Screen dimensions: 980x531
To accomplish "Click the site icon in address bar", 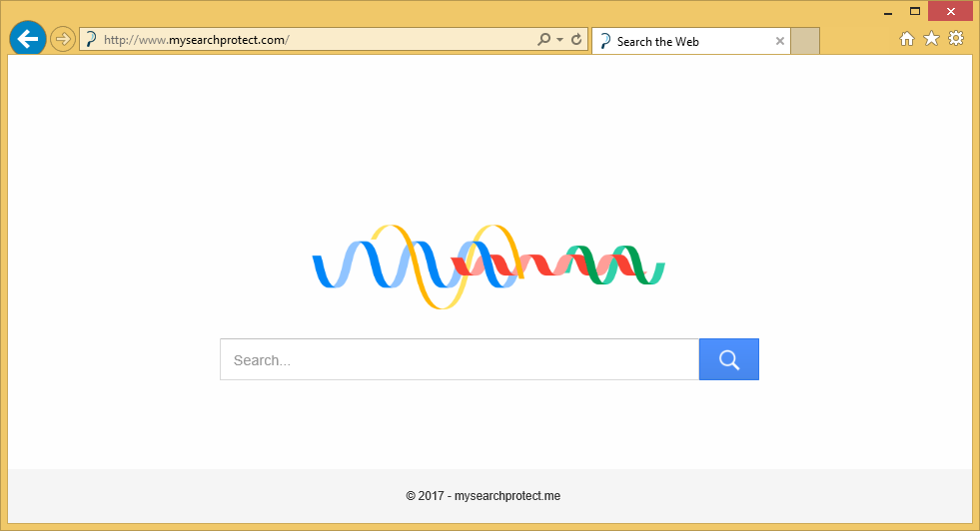I will tap(91, 40).
